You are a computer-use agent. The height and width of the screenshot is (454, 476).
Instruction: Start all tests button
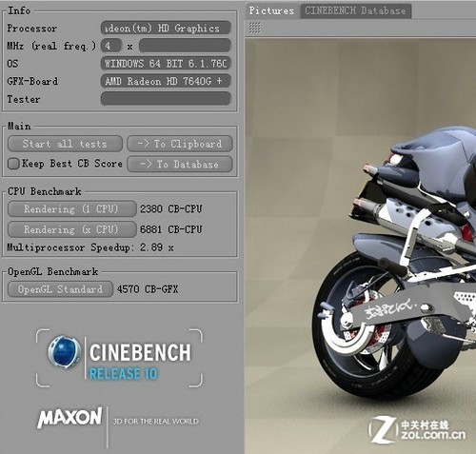point(65,144)
